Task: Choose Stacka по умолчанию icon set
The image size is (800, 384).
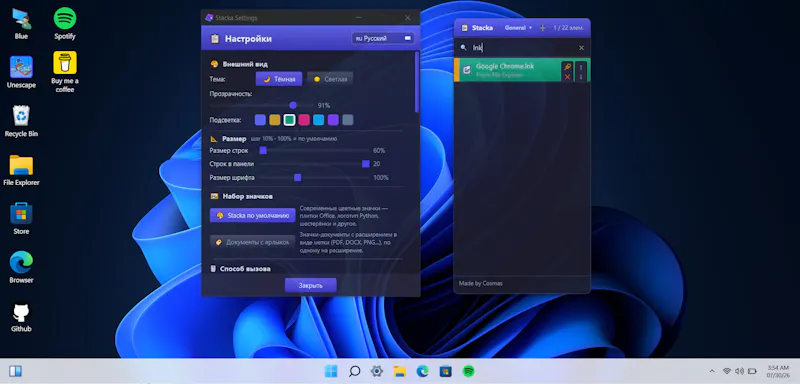Action: pyautogui.click(x=253, y=216)
